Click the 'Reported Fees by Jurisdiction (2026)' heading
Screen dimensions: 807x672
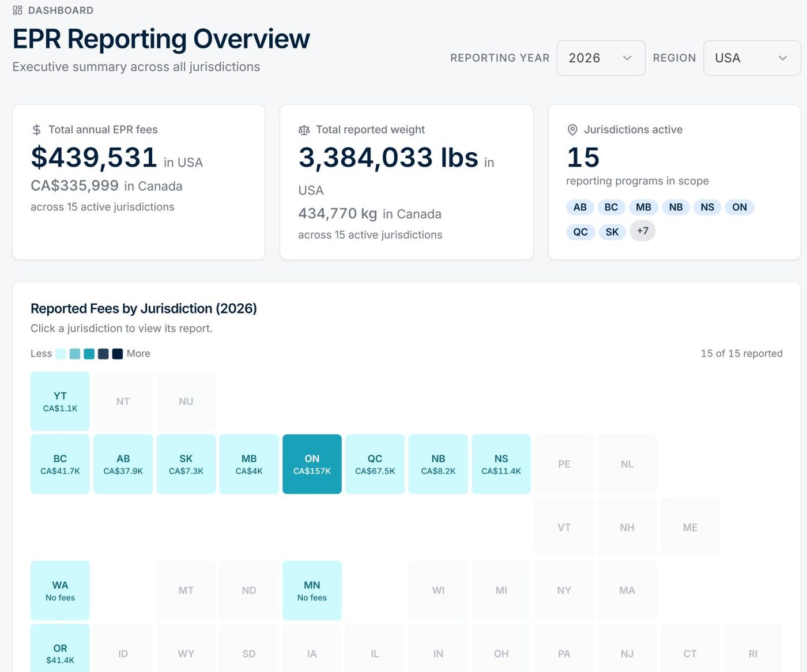[x=144, y=309]
